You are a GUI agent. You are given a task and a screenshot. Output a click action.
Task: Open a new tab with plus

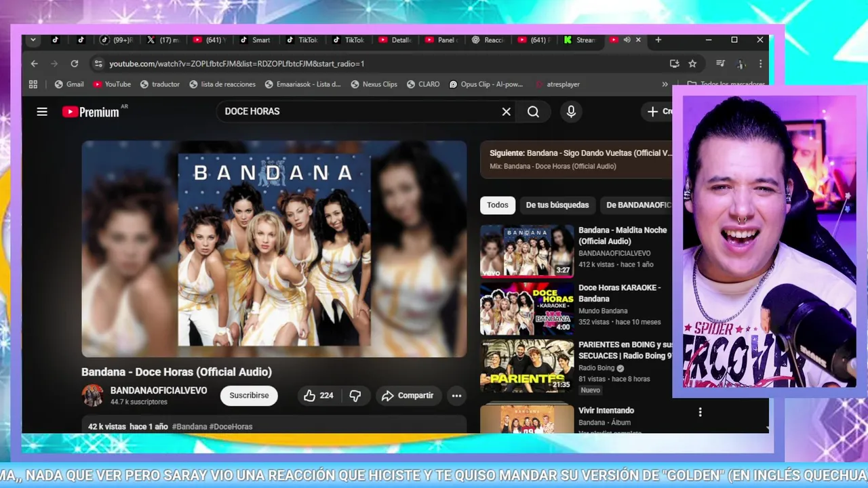658,40
